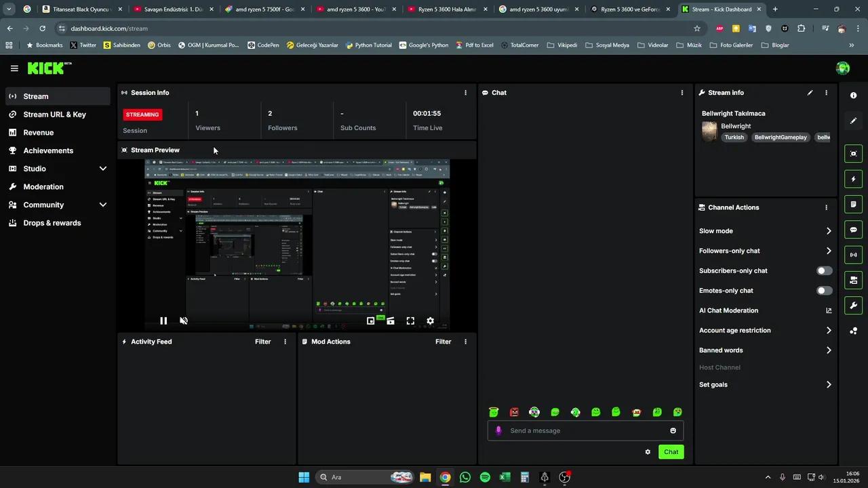
Task: Enable Subscribers-only chat toggle
Action: (x=824, y=270)
